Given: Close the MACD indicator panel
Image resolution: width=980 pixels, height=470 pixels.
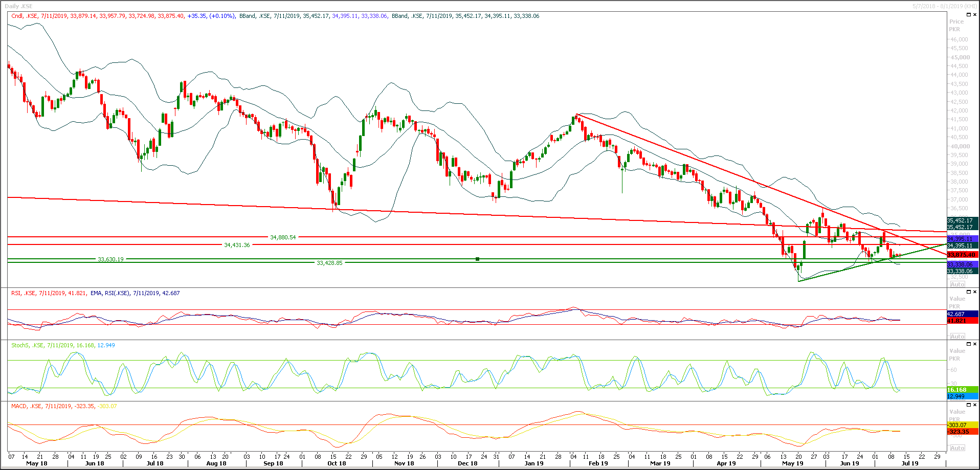Looking at the screenshot, I should click(975, 405).
